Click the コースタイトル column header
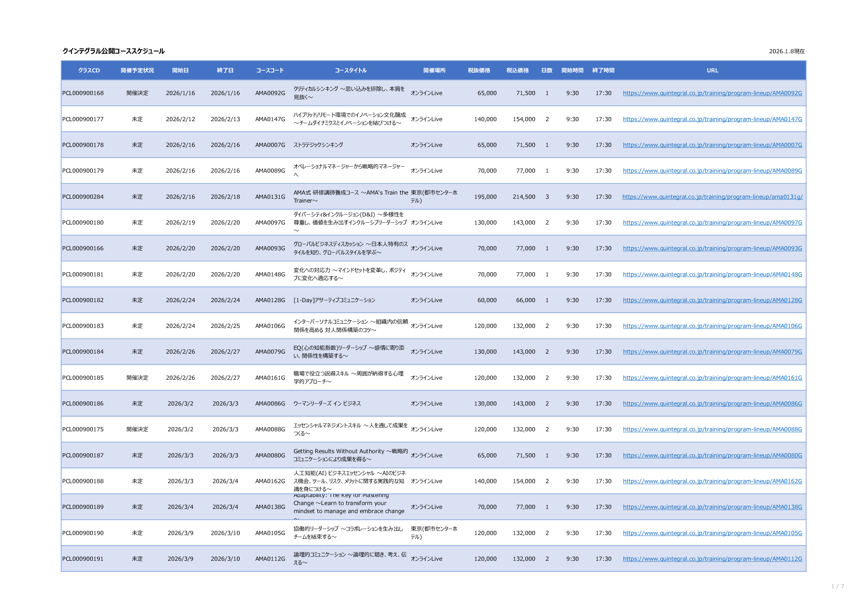This screenshot has height=614, width=868. coord(350,70)
